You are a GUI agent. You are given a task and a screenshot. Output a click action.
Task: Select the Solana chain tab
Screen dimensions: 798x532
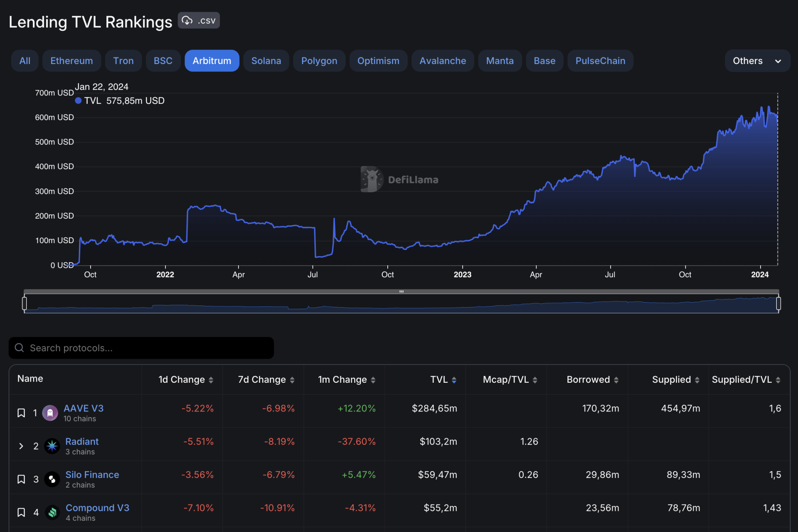tap(266, 61)
